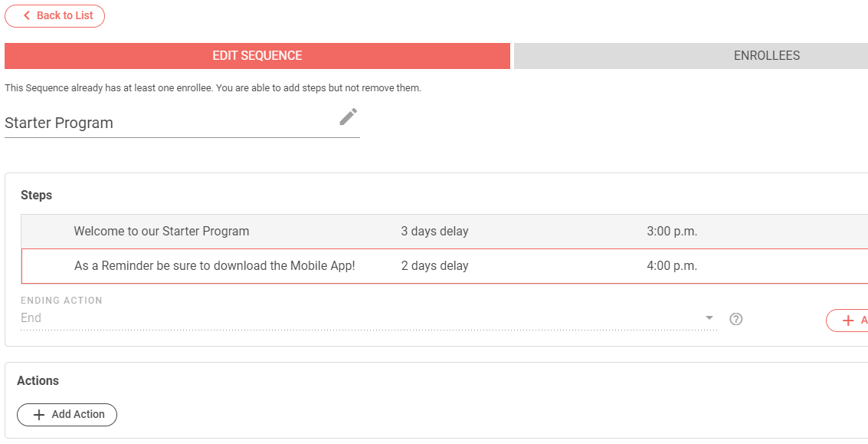Click the Steps section heading
Screen dimensions: 868x444
(37, 196)
